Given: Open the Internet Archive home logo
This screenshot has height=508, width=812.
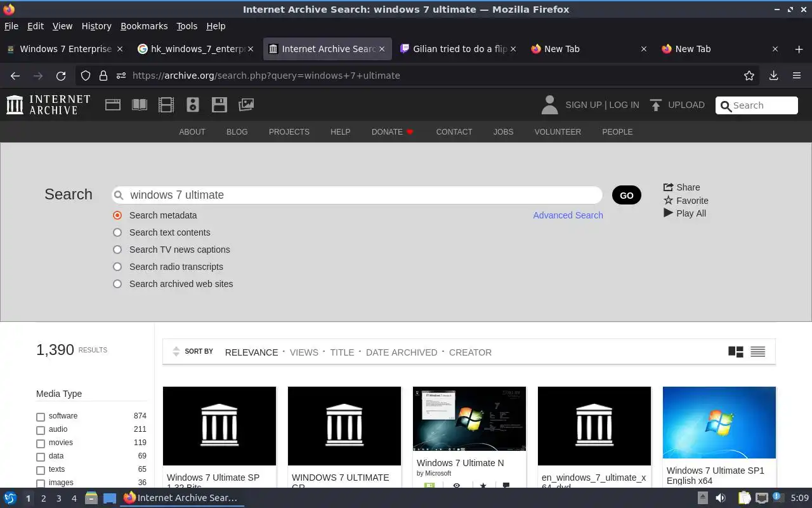Looking at the screenshot, I should click(x=48, y=105).
